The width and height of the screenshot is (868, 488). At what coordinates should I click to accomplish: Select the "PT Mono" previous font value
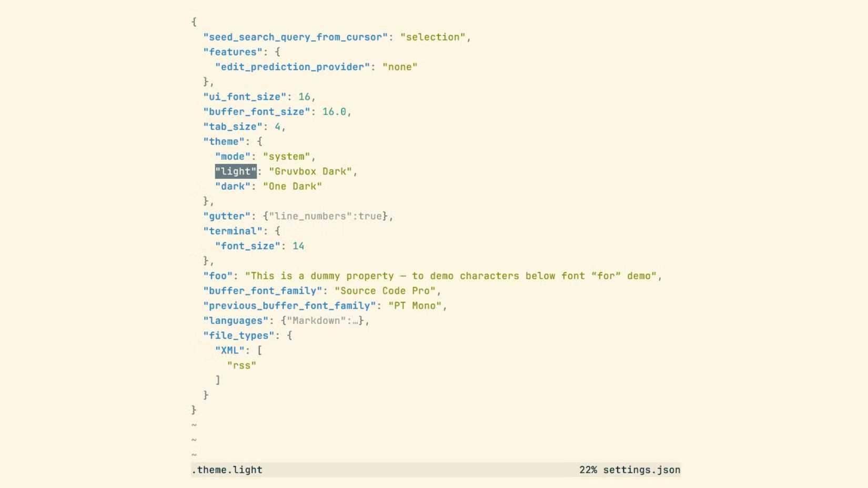coord(416,306)
